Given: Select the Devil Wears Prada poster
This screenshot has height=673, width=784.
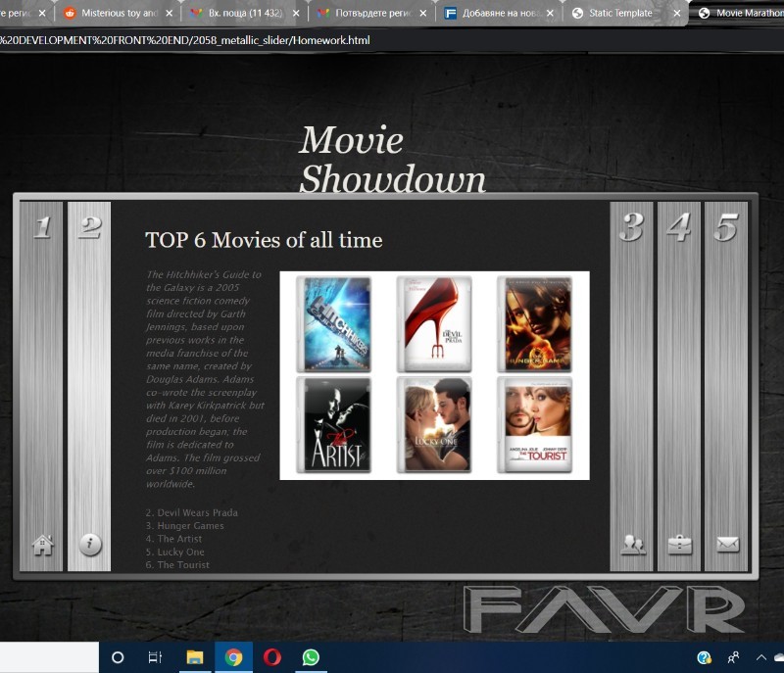Looking at the screenshot, I should pos(434,323).
